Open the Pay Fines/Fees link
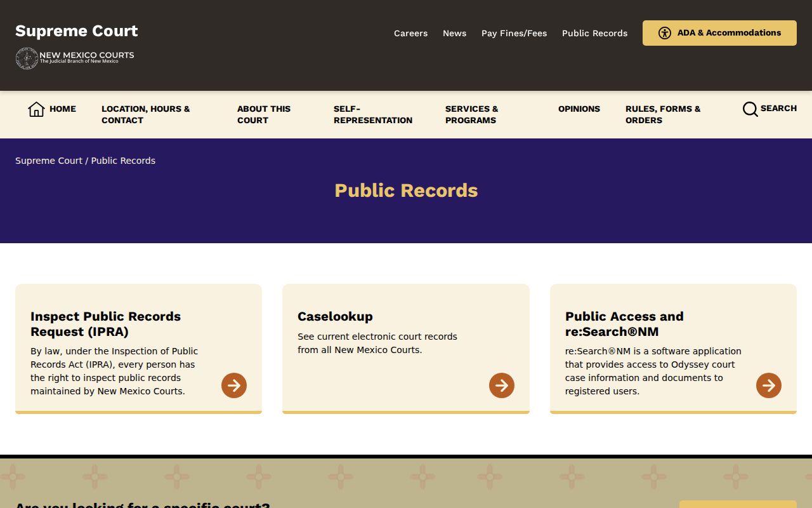 (x=514, y=33)
